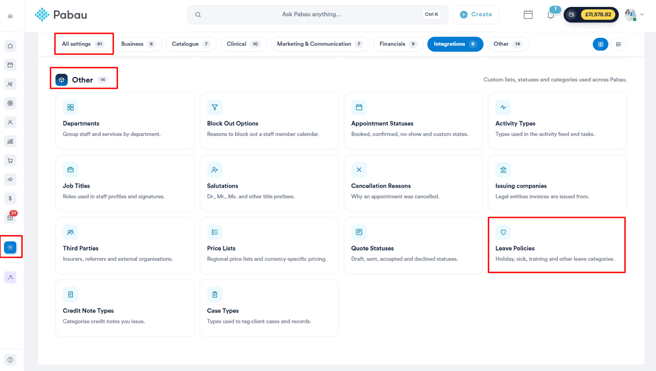Select the Marketing & Communication tab
The image size is (656, 371).
[x=320, y=44]
